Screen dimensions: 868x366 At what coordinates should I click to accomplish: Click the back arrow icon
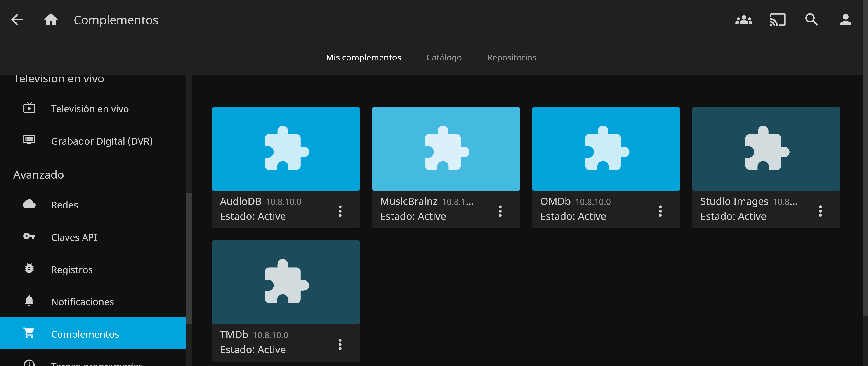[17, 19]
